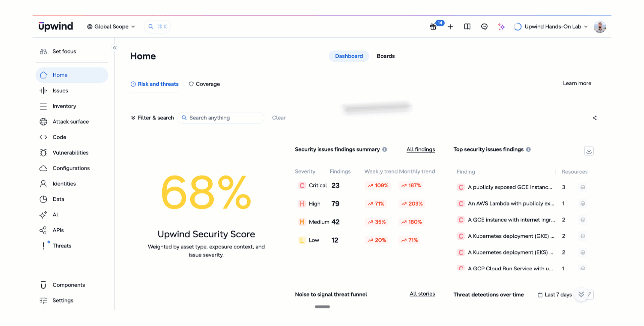This screenshot has height=326, width=644.
Task: Open the All stories link
Action: pos(422,294)
